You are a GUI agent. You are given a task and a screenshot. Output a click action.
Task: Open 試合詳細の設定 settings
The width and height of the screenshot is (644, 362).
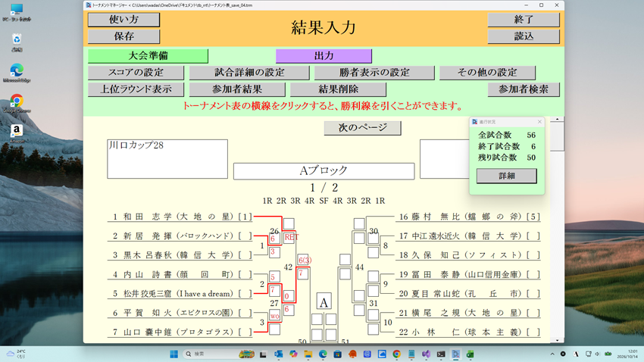click(x=249, y=73)
